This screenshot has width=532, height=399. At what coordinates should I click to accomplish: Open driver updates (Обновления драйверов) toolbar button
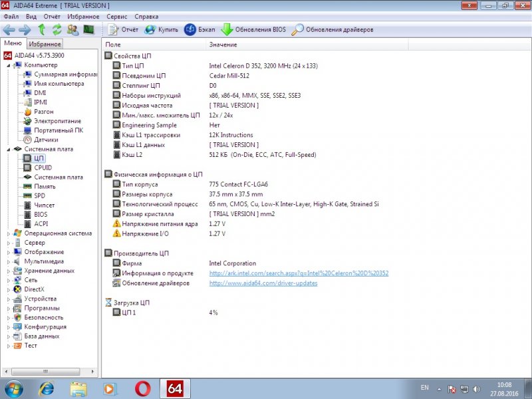(x=332, y=30)
